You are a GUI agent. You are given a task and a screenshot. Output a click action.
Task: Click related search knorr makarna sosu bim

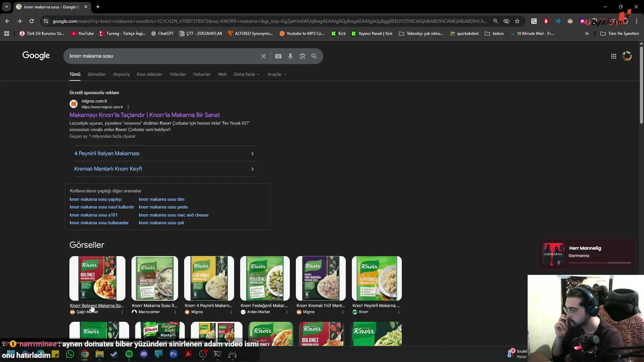tap(162, 199)
